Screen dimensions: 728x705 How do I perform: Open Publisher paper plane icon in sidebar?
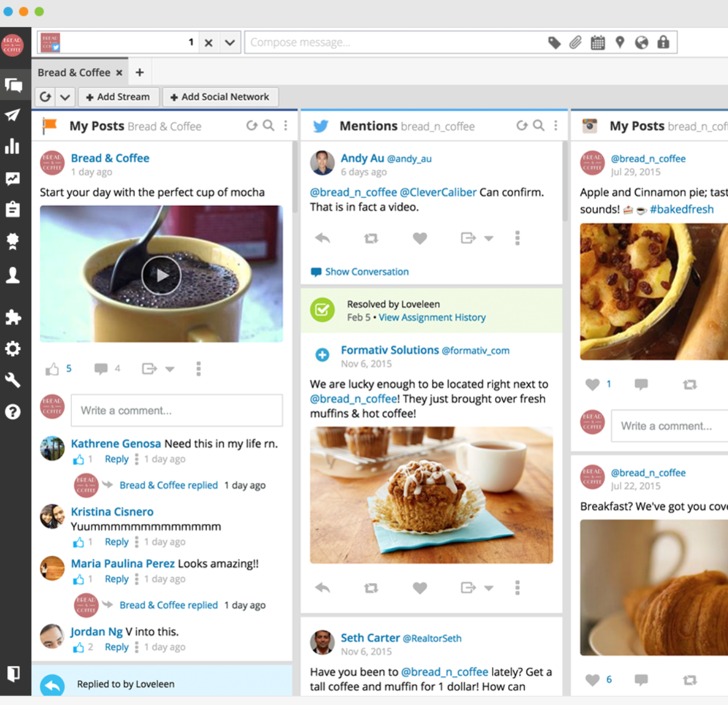pyautogui.click(x=13, y=115)
